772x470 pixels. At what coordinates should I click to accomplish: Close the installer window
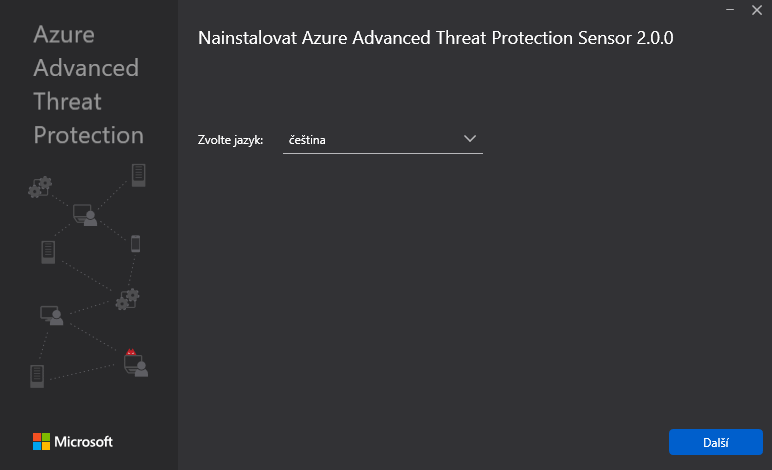(756, 9)
